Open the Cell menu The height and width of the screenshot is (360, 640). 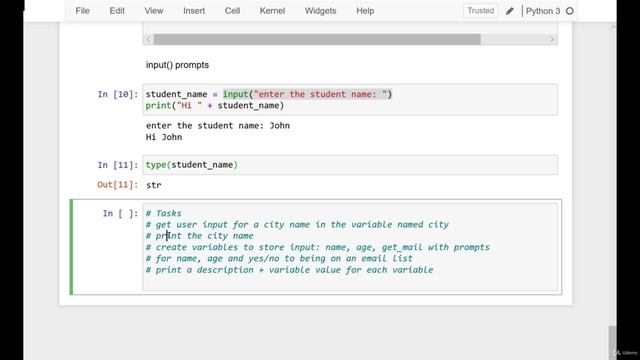[x=232, y=11]
